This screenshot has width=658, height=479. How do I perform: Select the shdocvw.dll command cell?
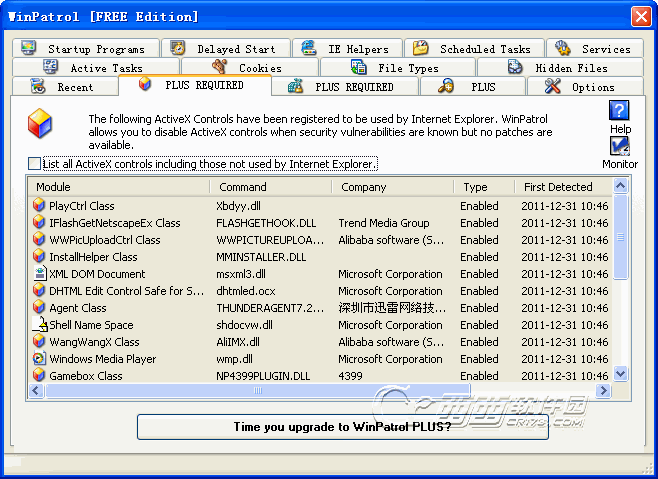point(244,325)
